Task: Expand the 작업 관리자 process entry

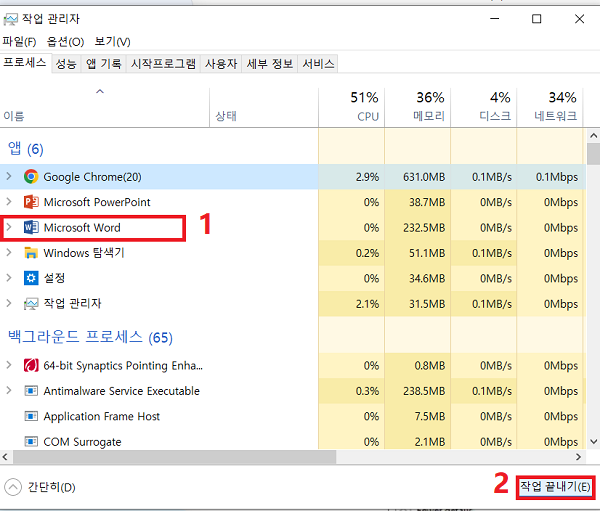Action: pyautogui.click(x=9, y=303)
